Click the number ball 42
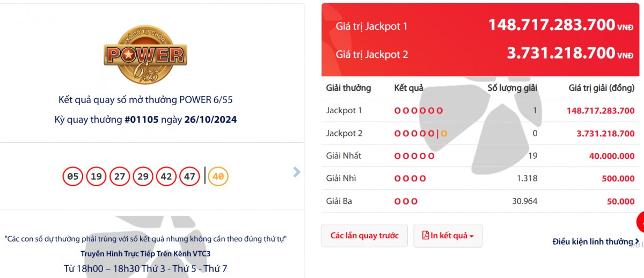The image size is (644, 278). pos(166,176)
